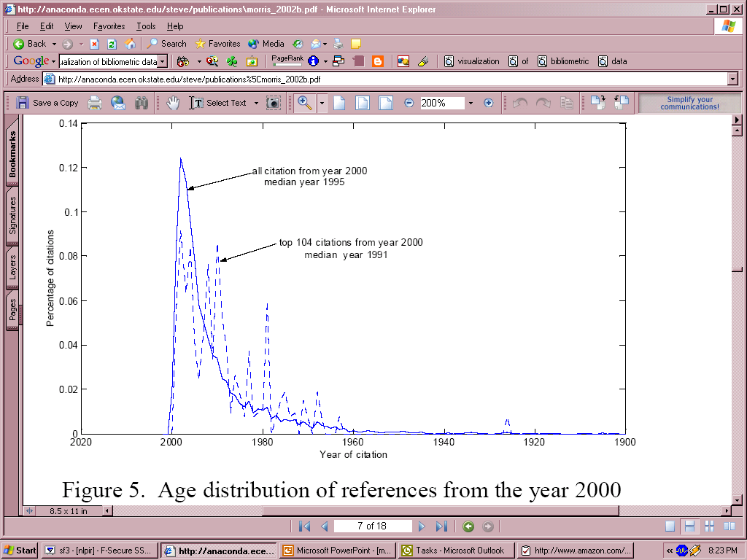Click the zoom out minus button
The width and height of the screenshot is (747, 560).
pyautogui.click(x=409, y=103)
